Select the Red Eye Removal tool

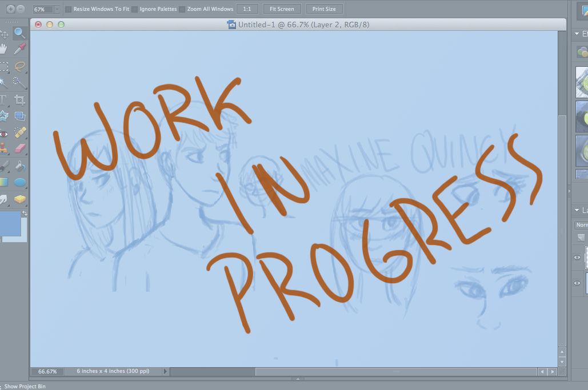pyautogui.click(x=4, y=134)
